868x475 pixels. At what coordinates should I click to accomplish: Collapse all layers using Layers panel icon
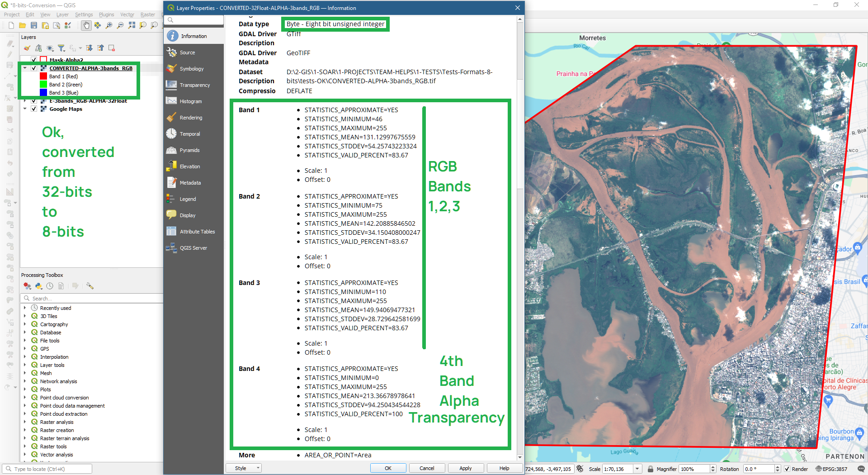tap(100, 48)
